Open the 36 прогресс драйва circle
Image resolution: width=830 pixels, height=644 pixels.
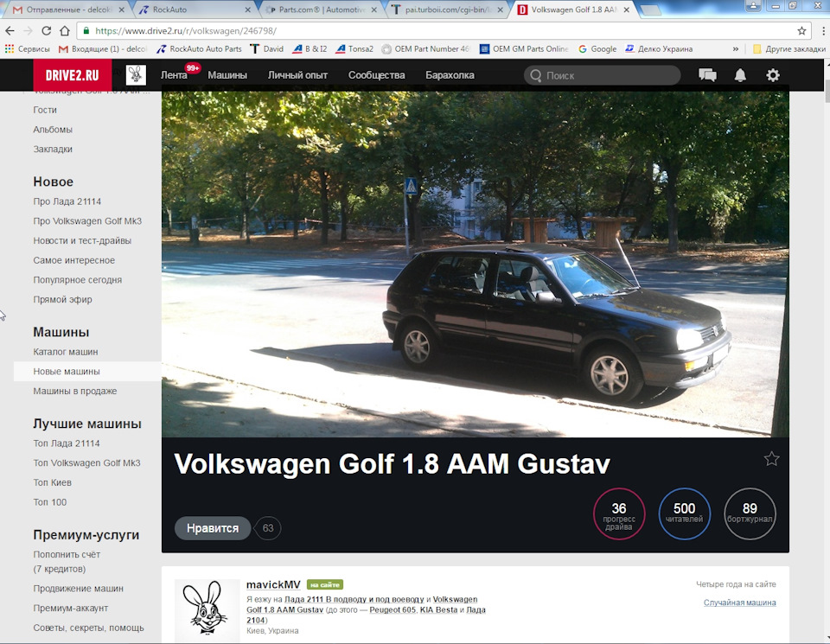pos(619,513)
